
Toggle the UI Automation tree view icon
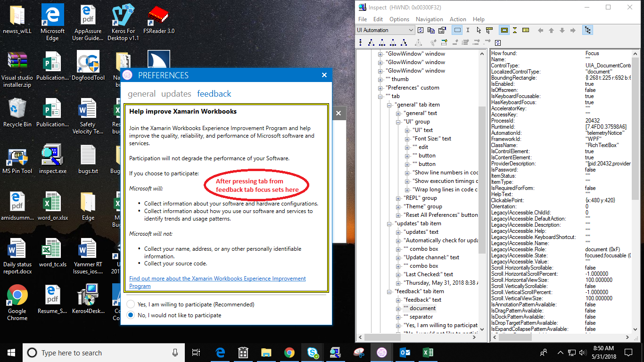click(588, 30)
